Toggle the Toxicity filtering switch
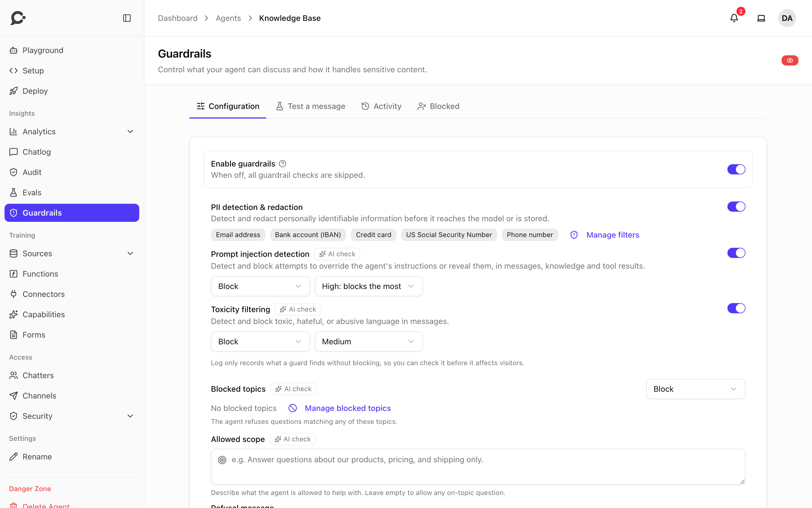This screenshot has width=812, height=508. point(736,308)
